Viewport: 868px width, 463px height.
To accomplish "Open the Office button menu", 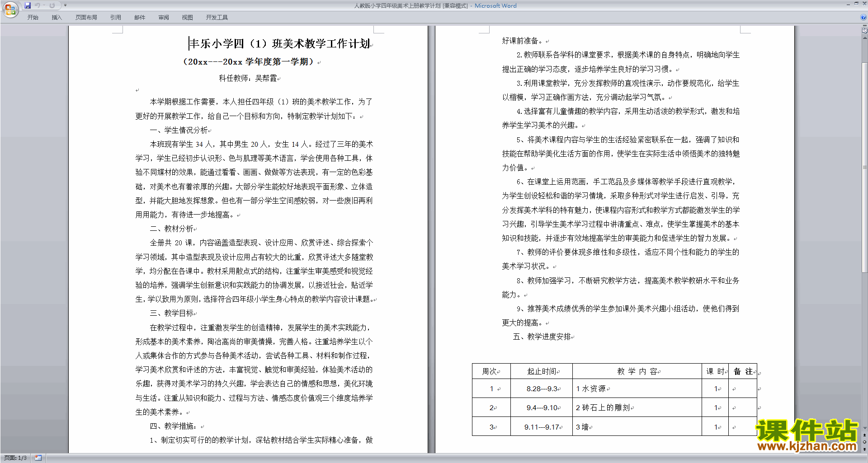I will click(x=10, y=9).
